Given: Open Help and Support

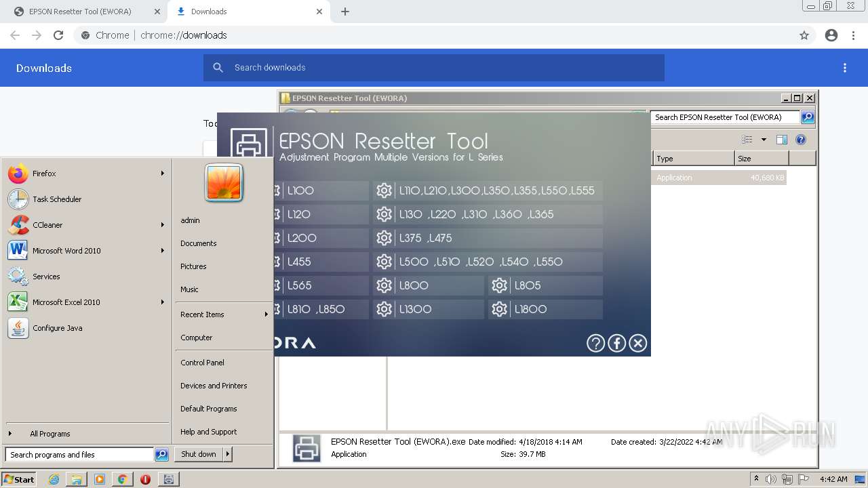Looking at the screenshot, I should (x=209, y=432).
